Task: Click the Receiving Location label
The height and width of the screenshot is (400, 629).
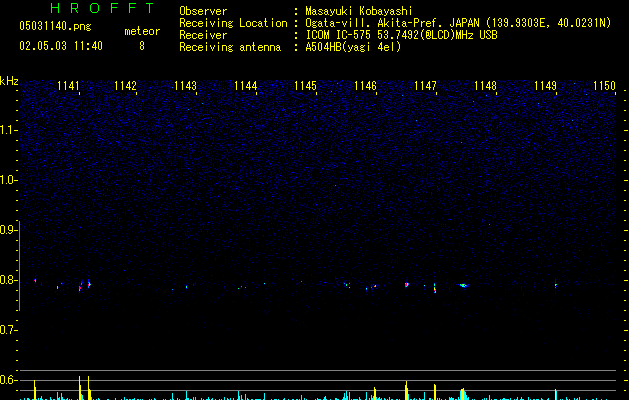Action: click(233, 23)
